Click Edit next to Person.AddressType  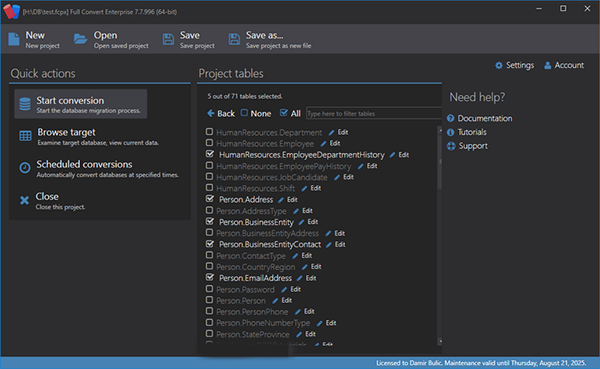coord(307,211)
